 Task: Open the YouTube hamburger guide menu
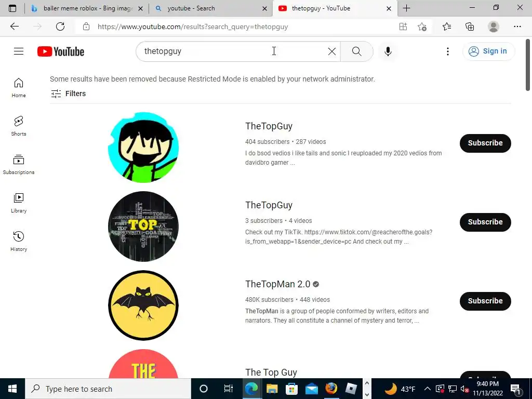tap(19, 51)
